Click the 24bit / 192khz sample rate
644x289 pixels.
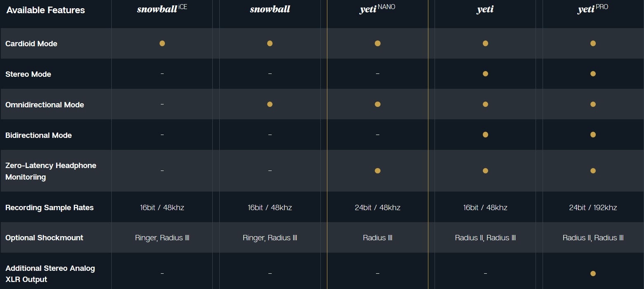coord(593,208)
